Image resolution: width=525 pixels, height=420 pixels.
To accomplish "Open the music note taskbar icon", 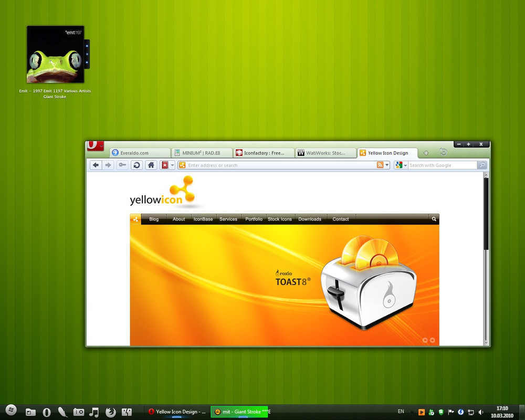I will tap(94, 412).
